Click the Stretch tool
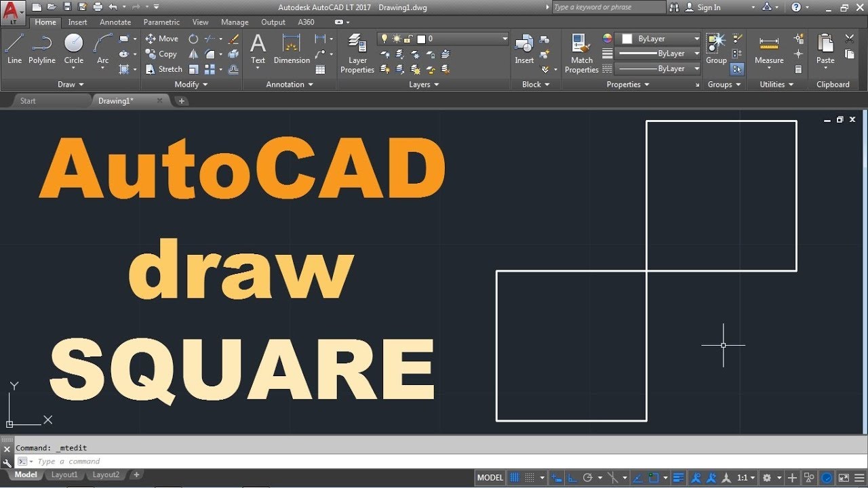Screen dimensions: 868x488 pos(163,69)
